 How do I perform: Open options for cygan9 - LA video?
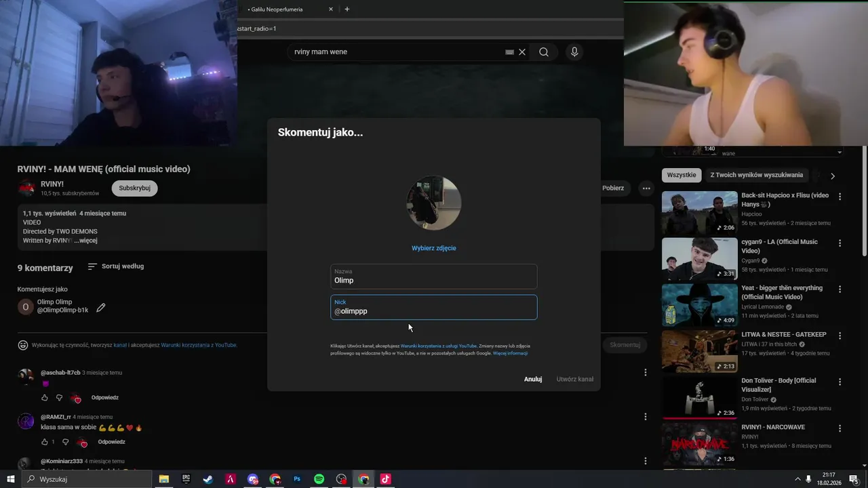click(x=840, y=243)
